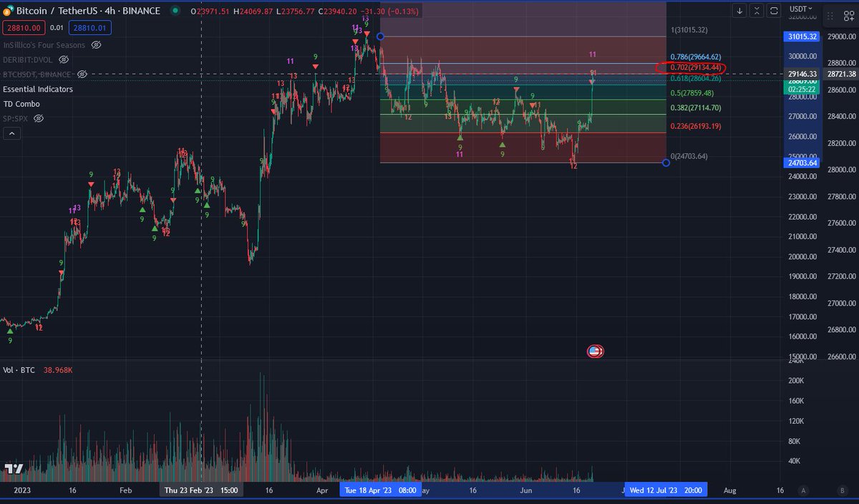Click the auto-scale A button
This screenshot has height=504, width=859.
804,490
